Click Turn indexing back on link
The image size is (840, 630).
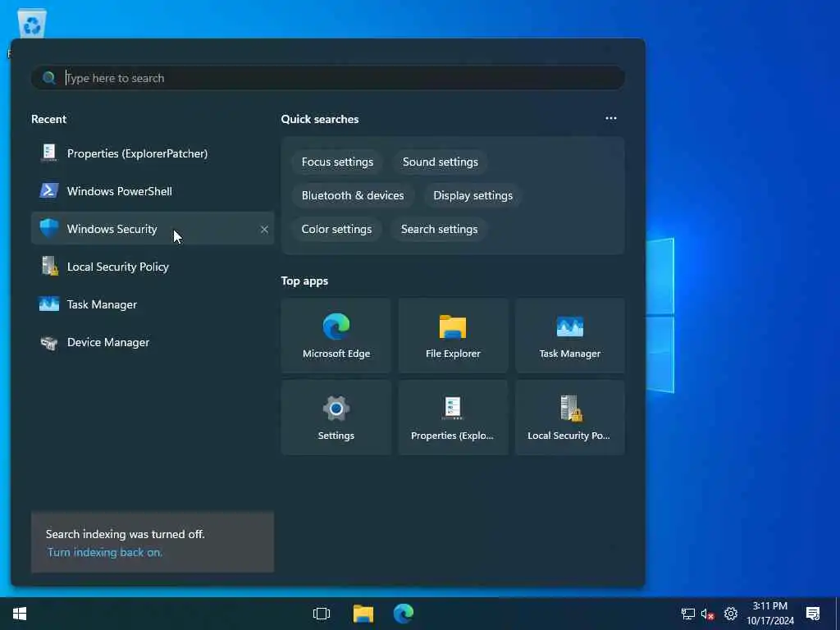pos(105,552)
